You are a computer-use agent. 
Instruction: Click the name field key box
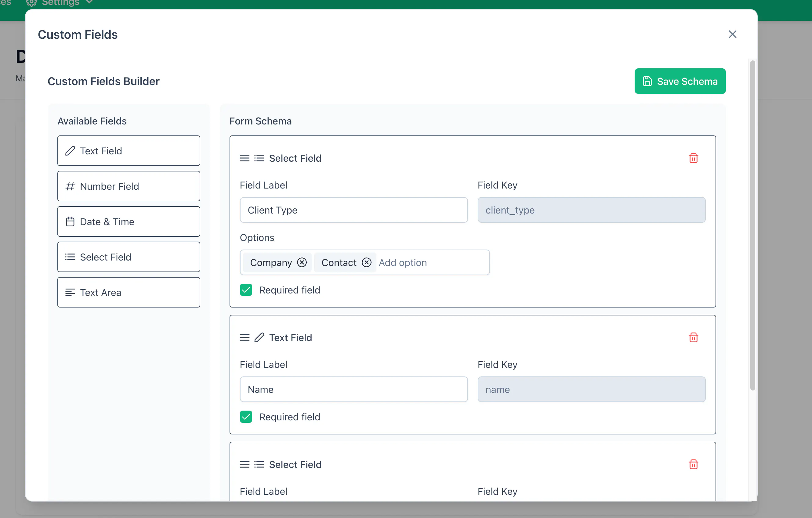click(x=592, y=389)
